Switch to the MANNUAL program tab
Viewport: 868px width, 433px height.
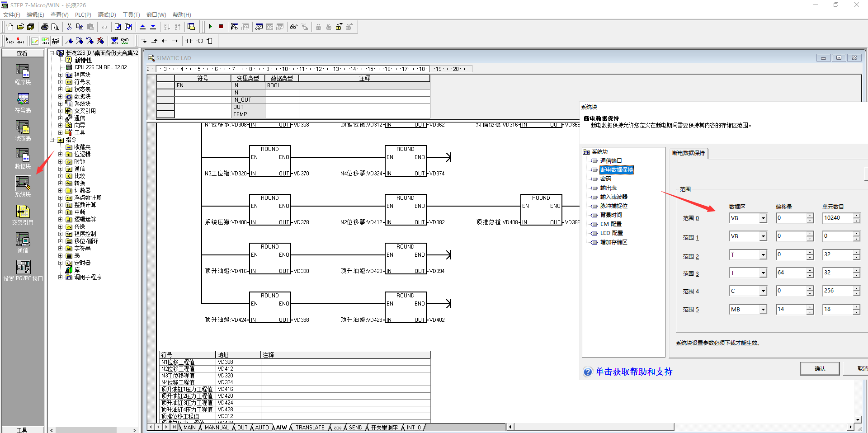tap(217, 427)
